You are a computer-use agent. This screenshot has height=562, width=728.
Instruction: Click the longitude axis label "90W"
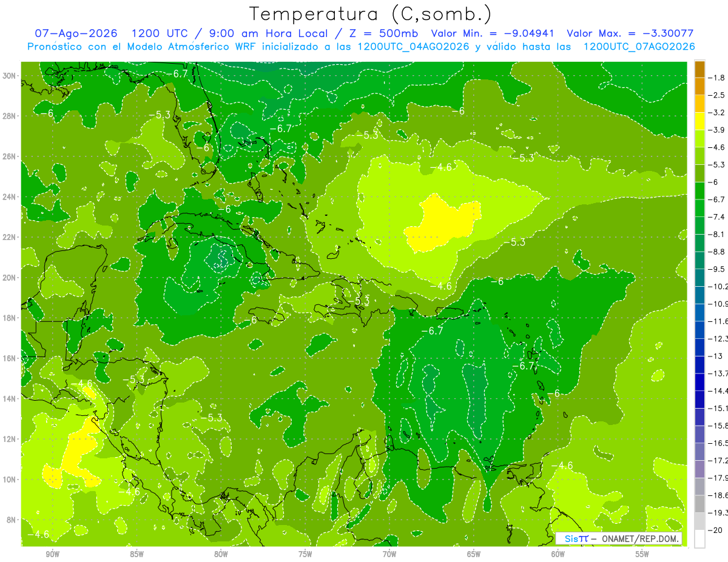(x=52, y=554)
